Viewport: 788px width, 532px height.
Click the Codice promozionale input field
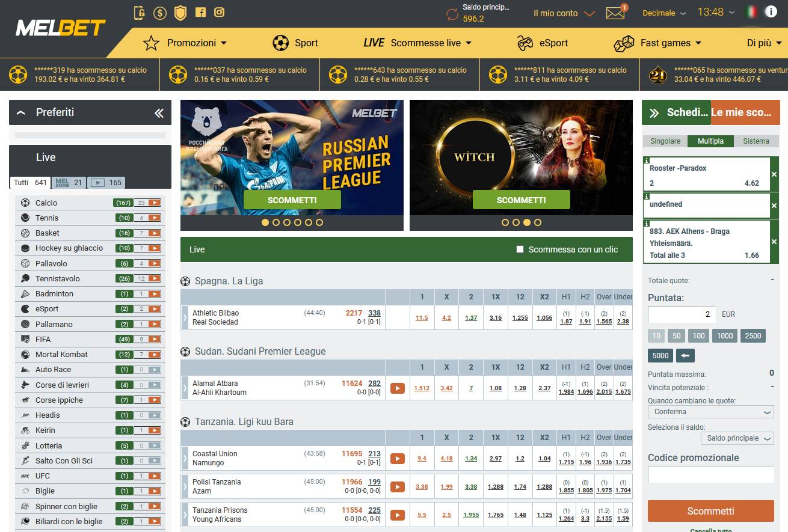pos(711,474)
